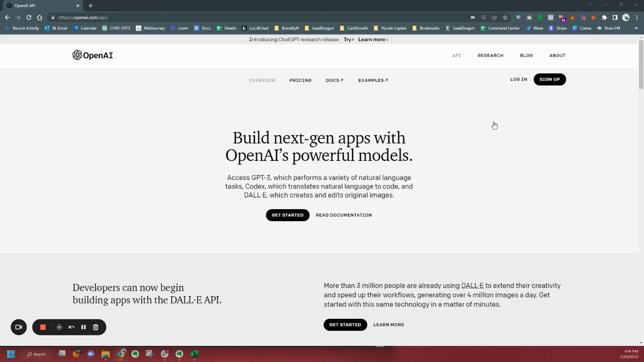This screenshot has height=362, width=644.
Task: Open the DOCS external link
Action: pyautogui.click(x=335, y=80)
